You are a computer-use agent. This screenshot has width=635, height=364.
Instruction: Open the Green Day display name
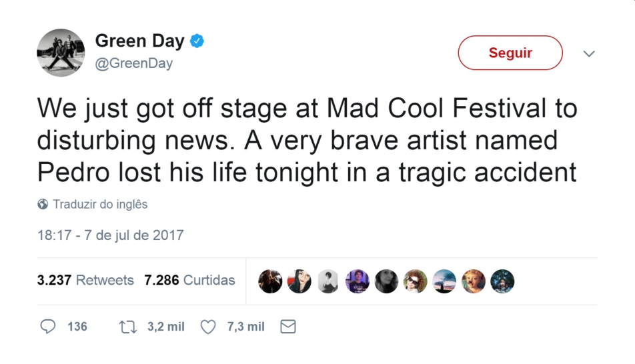pos(139,41)
